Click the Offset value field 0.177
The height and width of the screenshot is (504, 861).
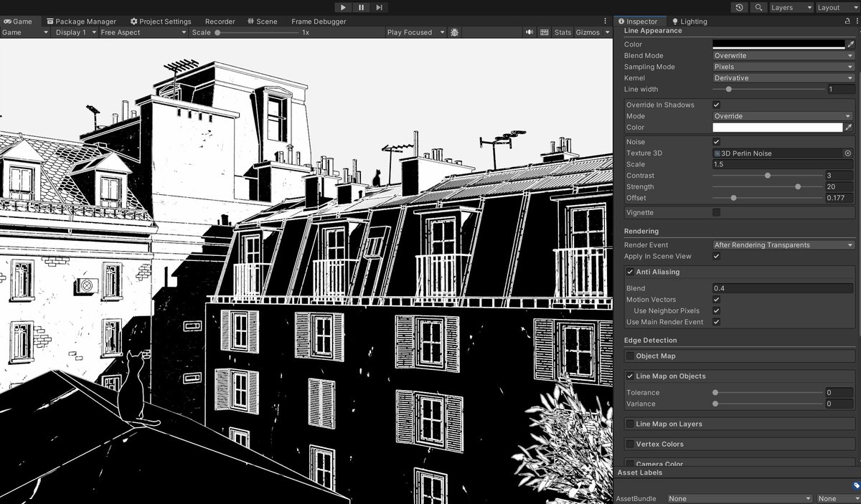[x=839, y=198]
